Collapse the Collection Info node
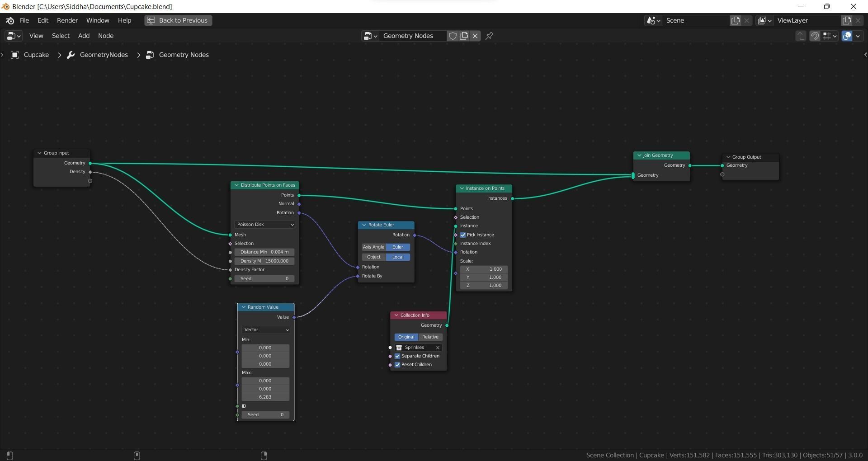The width and height of the screenshot is (868, 461). 396,315
